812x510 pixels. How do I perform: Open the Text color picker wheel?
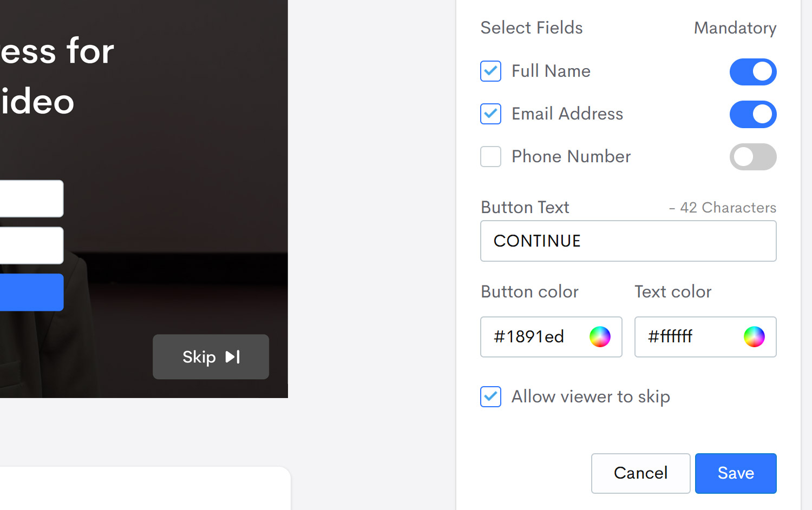(x=754, y=336)
